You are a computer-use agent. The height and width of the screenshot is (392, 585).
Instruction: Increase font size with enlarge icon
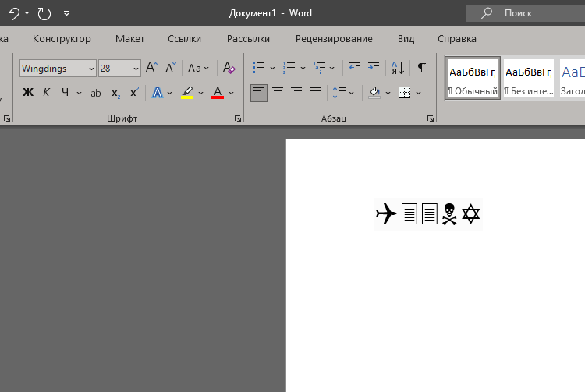tap(151, 68)
